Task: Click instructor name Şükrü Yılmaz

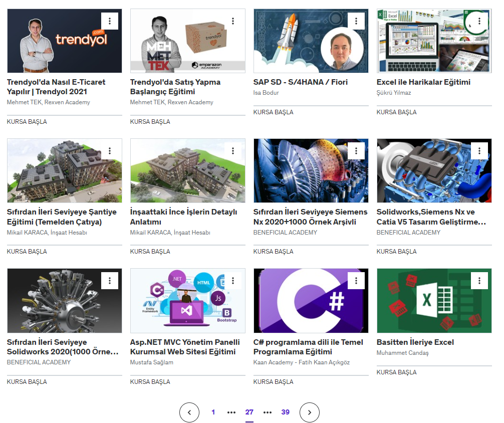Action: (394, 93)
